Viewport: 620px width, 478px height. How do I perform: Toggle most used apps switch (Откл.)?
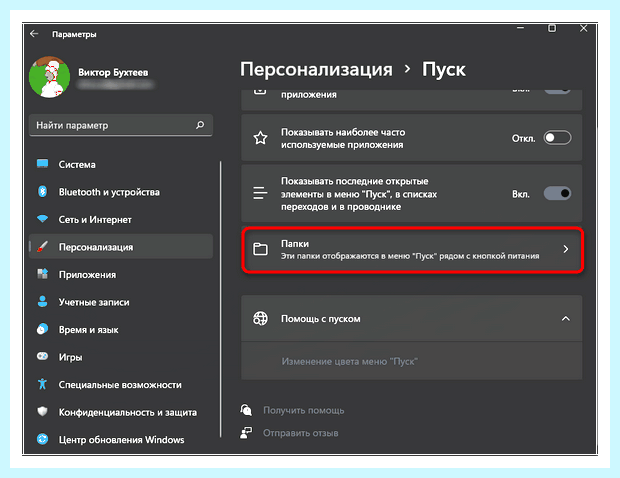tap(557, 138)
